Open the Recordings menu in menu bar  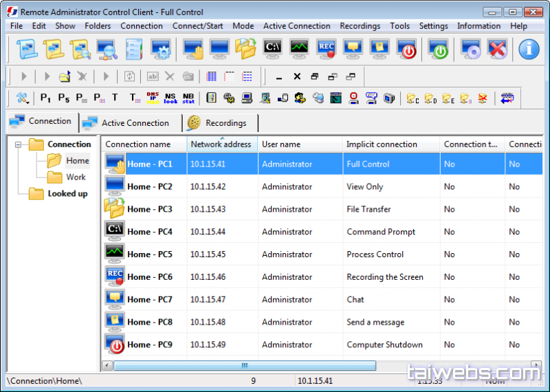(360, 26)
